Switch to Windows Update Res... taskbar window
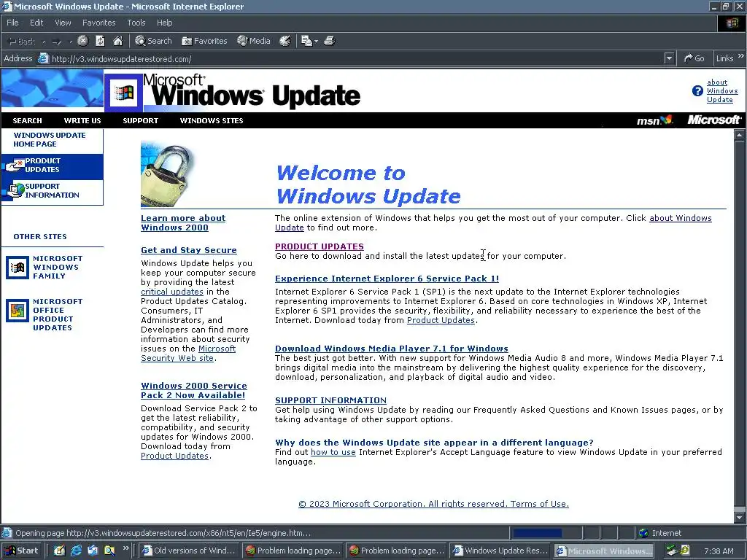 (500, 551)
